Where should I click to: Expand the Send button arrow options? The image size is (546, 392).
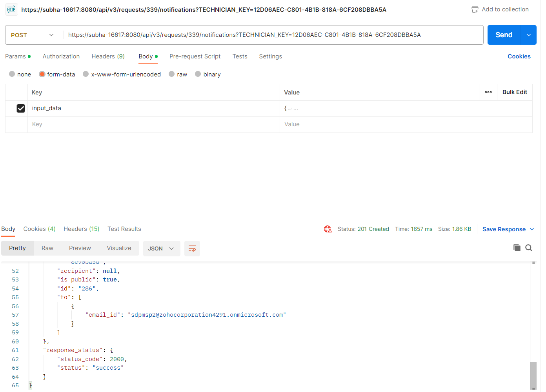pos(528,35)
